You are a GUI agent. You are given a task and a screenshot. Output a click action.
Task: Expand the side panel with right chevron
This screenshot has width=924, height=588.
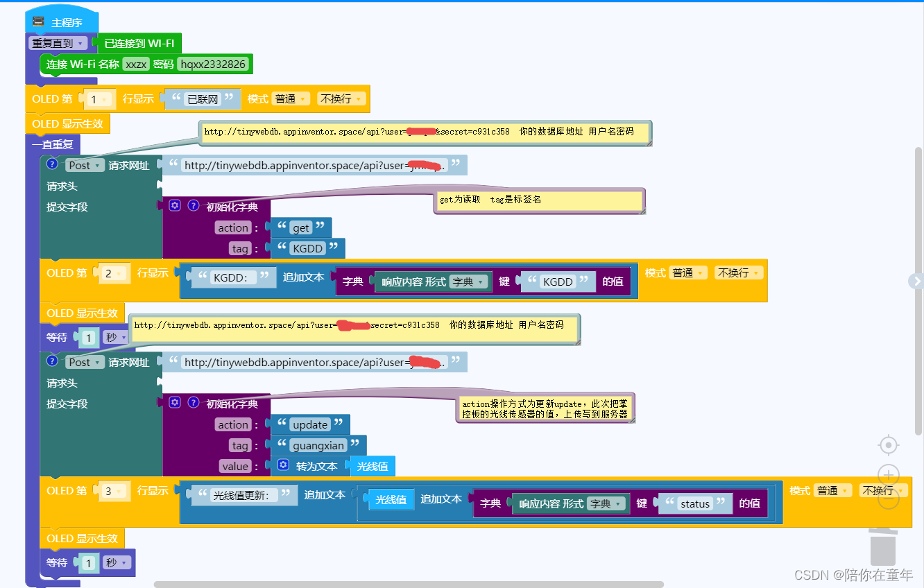[x=916, y=281]
